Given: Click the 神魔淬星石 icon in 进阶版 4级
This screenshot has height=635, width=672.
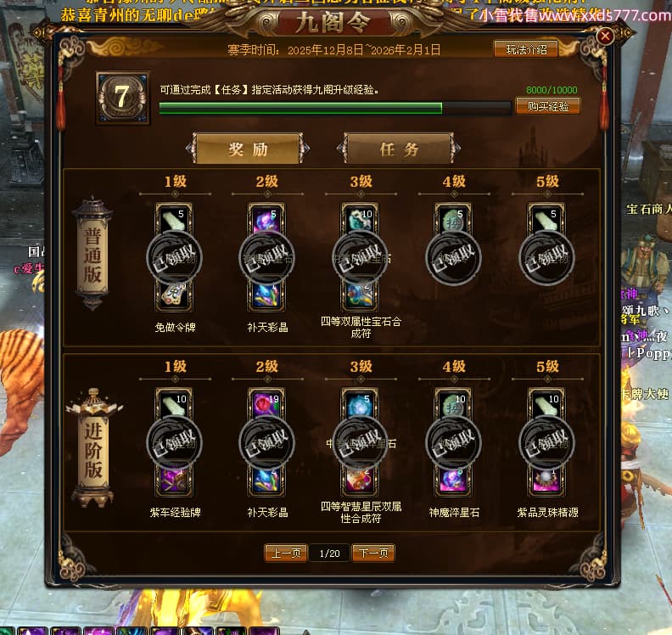Looking at the screenshot, I should pos(453,480).
